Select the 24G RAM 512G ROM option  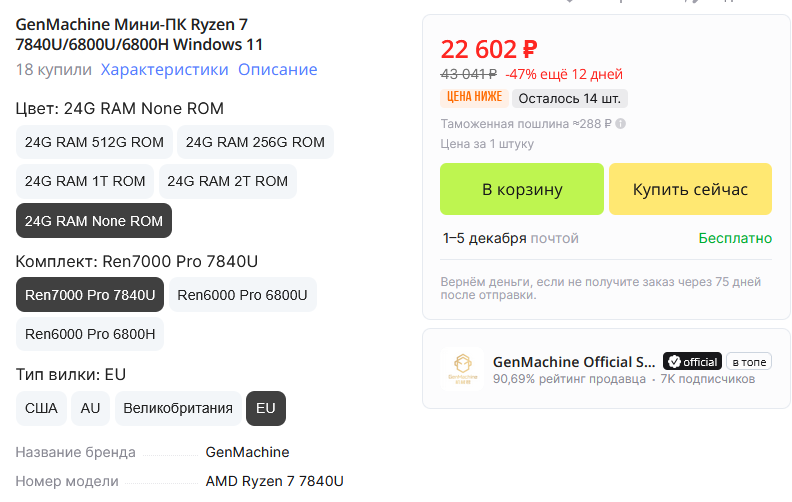pyautogui.click(x=94, y=142)
